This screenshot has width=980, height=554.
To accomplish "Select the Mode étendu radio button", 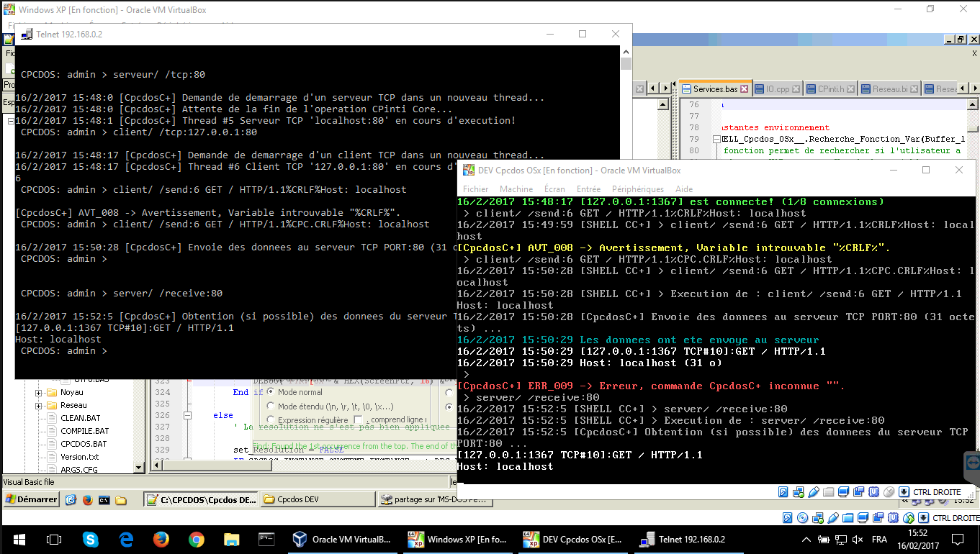I will 271,406.
